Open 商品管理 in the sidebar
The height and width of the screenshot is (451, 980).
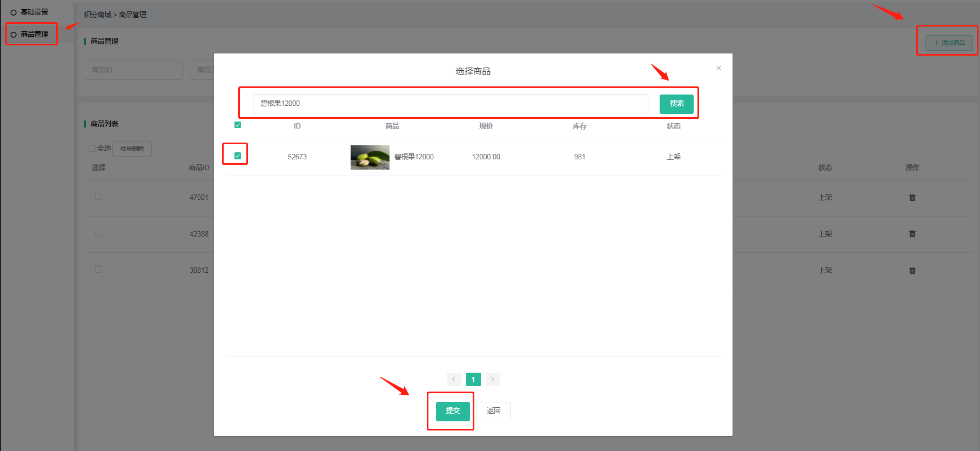pyautogui.click(x=34, y=34)
